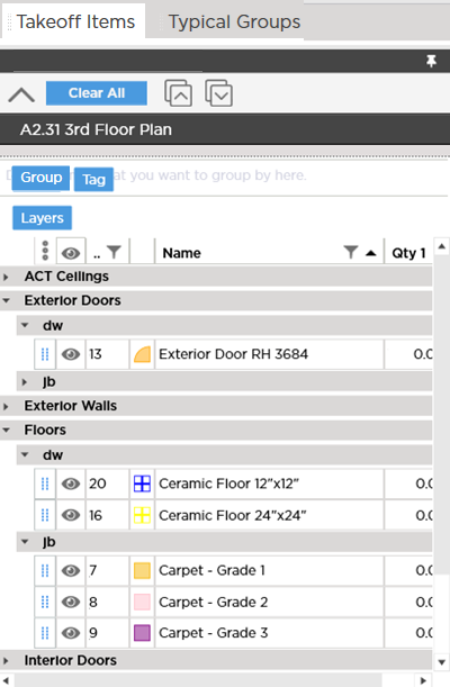Switch to the Takeoff Items tab
The width and height of the screenshot is (450, 687).
point(73,21)
